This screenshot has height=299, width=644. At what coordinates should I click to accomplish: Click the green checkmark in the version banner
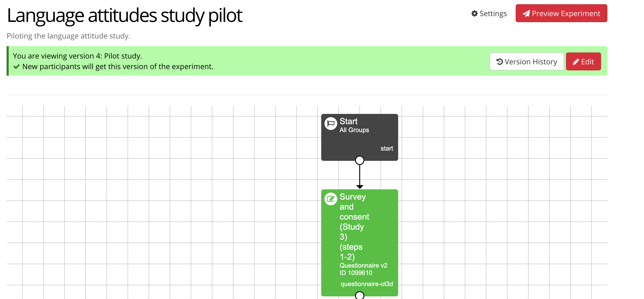[17, 67]
